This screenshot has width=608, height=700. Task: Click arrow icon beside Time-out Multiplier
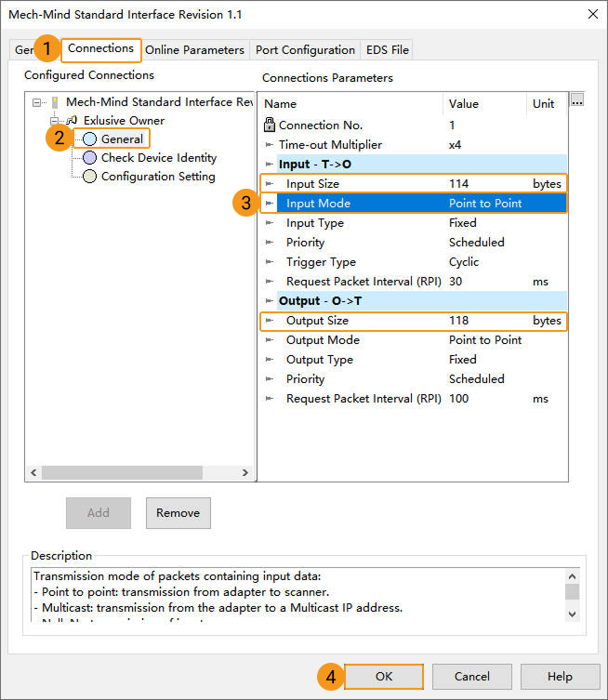click(269, 145)
